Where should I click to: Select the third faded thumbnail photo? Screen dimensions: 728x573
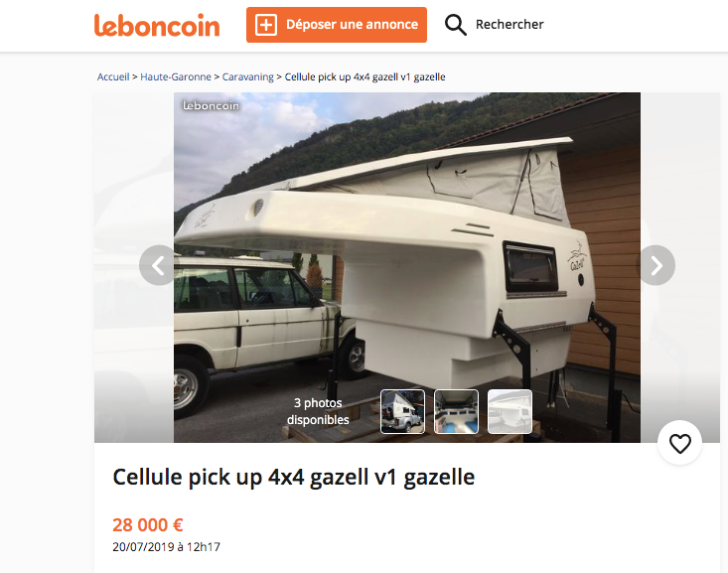point(510,411)
